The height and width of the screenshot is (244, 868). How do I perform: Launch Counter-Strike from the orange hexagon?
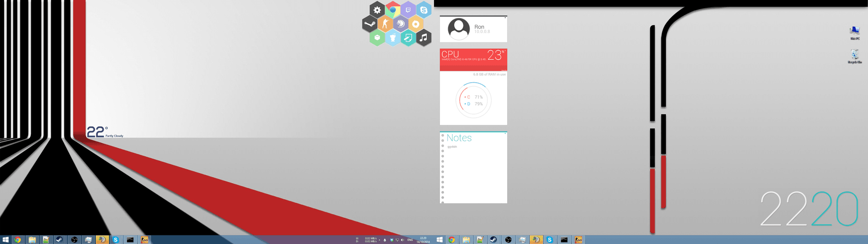pyautogui.click(x=385, y=24)
